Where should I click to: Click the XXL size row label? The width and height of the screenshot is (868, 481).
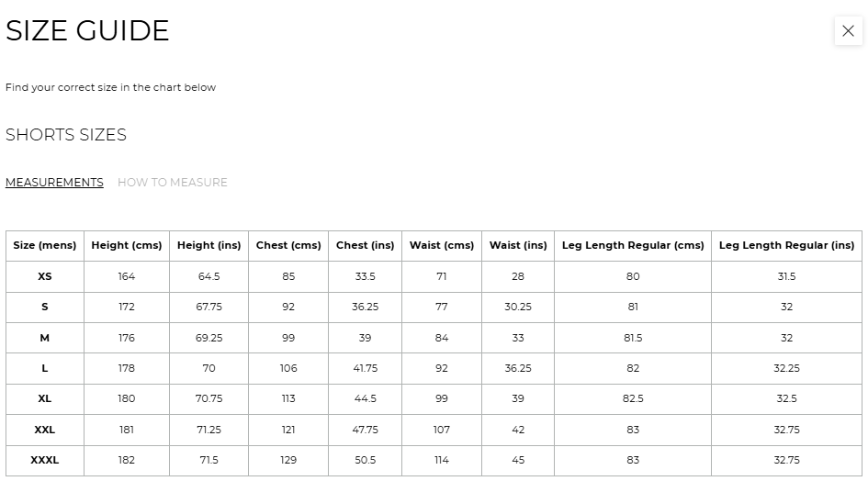pyautogui.click(x=45, y=430)
